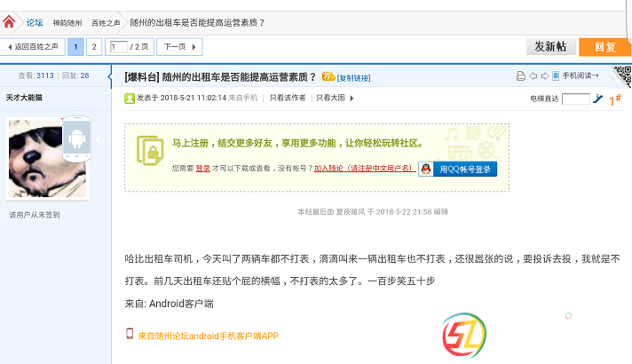Click the orange phone icon before the APP link
632x364 pixels.
[x=130, y=335]
